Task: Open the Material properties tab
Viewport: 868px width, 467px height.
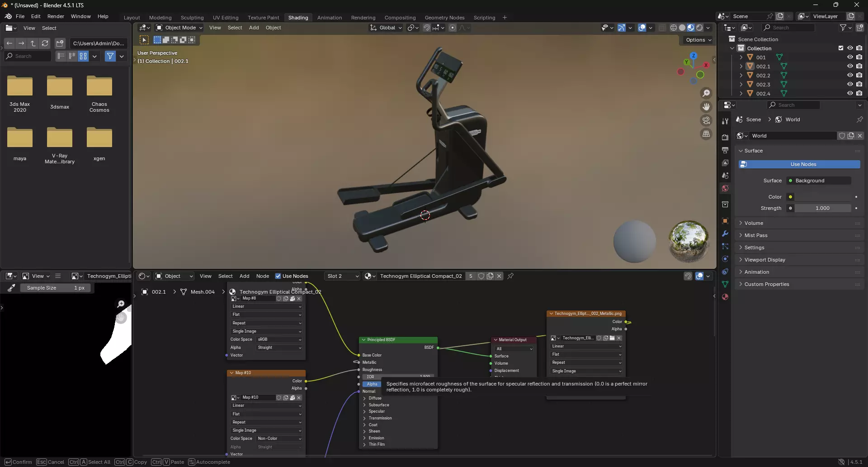Action: click(725, 297)
